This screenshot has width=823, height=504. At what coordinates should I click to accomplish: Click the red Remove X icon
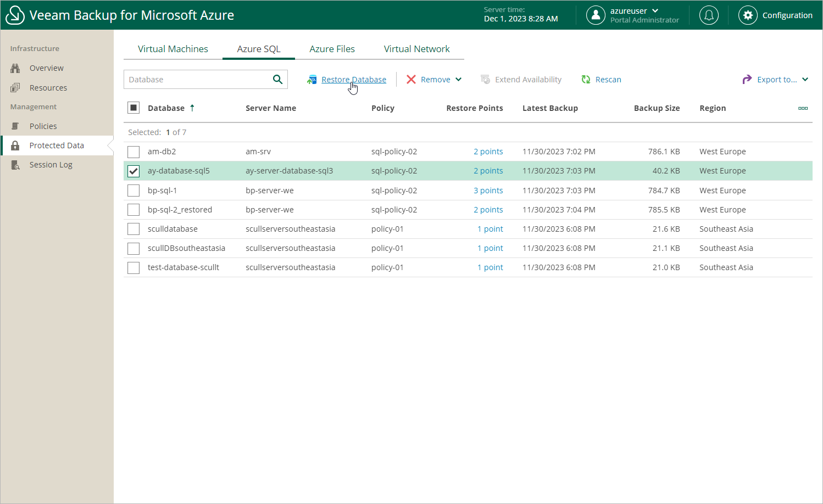[x=411, y=80]
